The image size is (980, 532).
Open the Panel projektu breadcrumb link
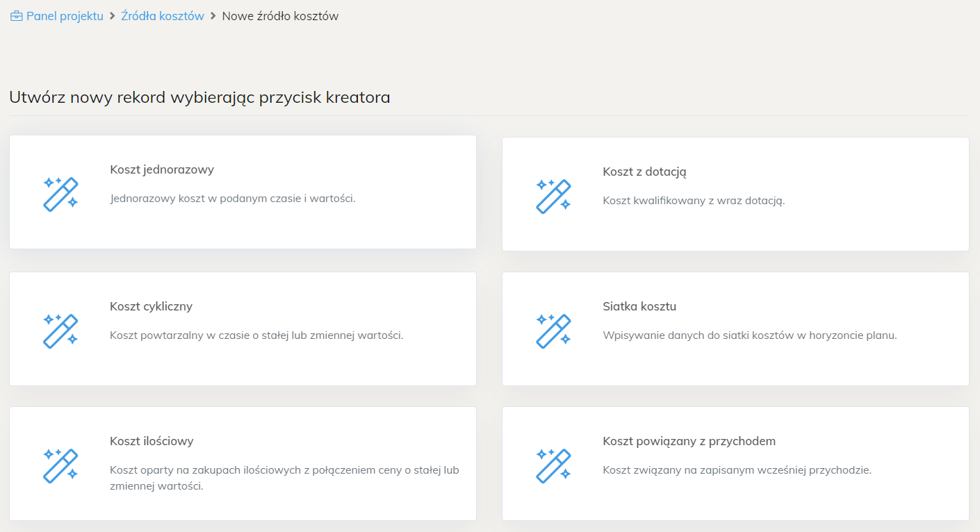tap(65, 16)
